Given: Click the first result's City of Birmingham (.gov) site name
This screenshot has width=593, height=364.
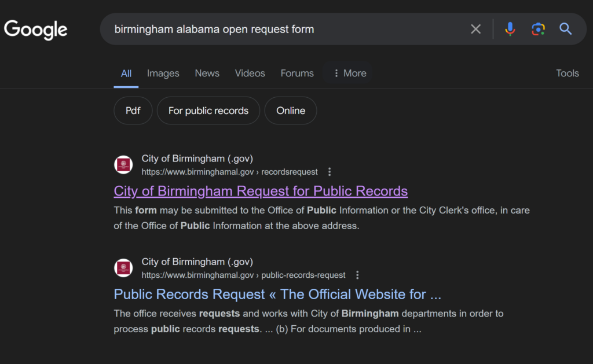Looking at the screenshot, I should click(x=197, y=159).
